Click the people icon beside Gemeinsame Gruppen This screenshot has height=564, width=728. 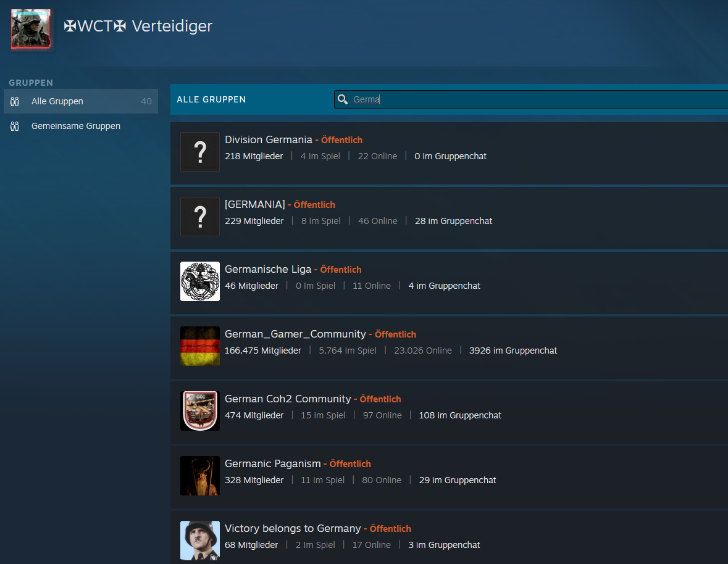tap(15, 126)
